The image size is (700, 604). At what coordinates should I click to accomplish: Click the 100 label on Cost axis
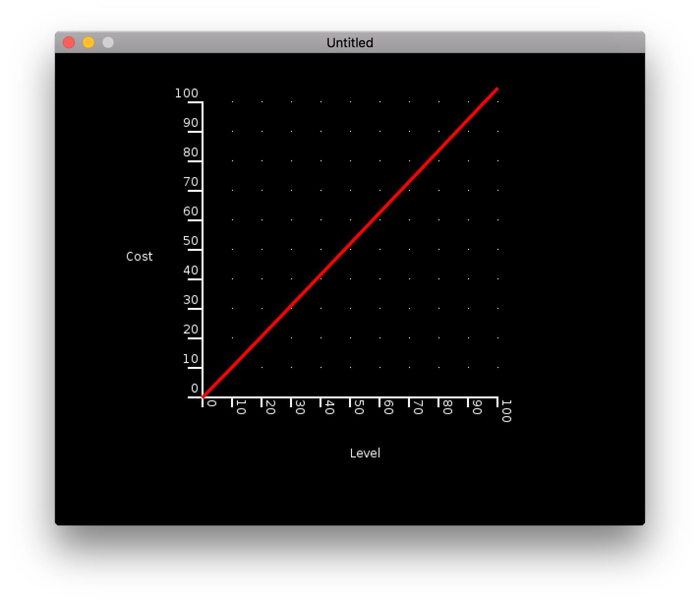coord(187,93)
